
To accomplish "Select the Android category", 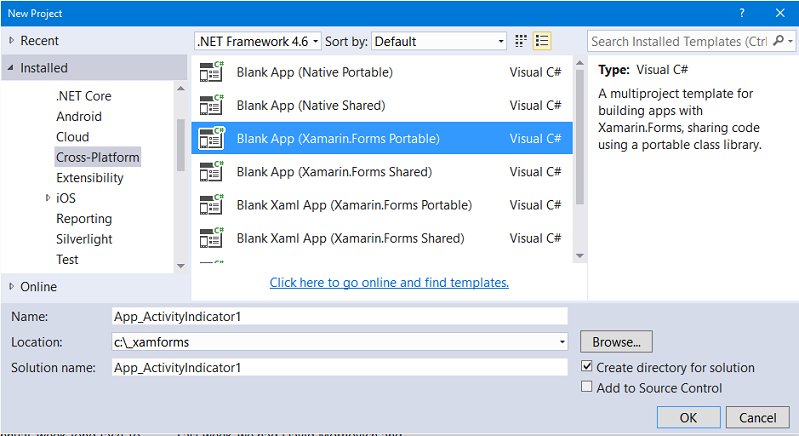I will click(79, 117).
